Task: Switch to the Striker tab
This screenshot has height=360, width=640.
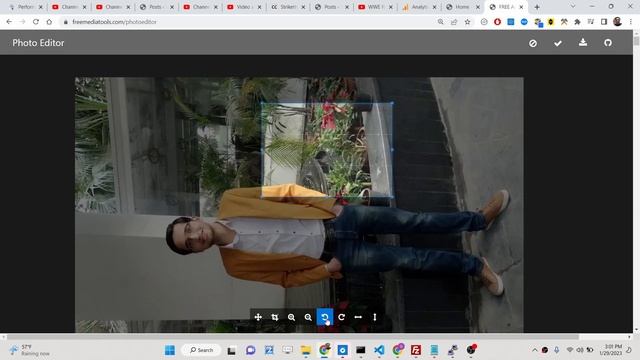Action: click(x=287, y=7)
